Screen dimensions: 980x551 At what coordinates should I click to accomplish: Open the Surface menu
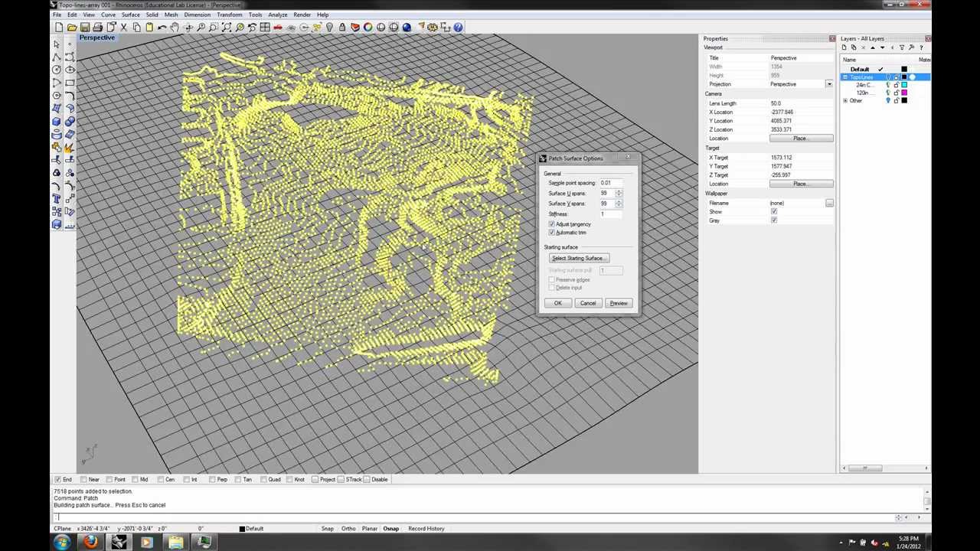pyautogui.click(x=130, y=15)
